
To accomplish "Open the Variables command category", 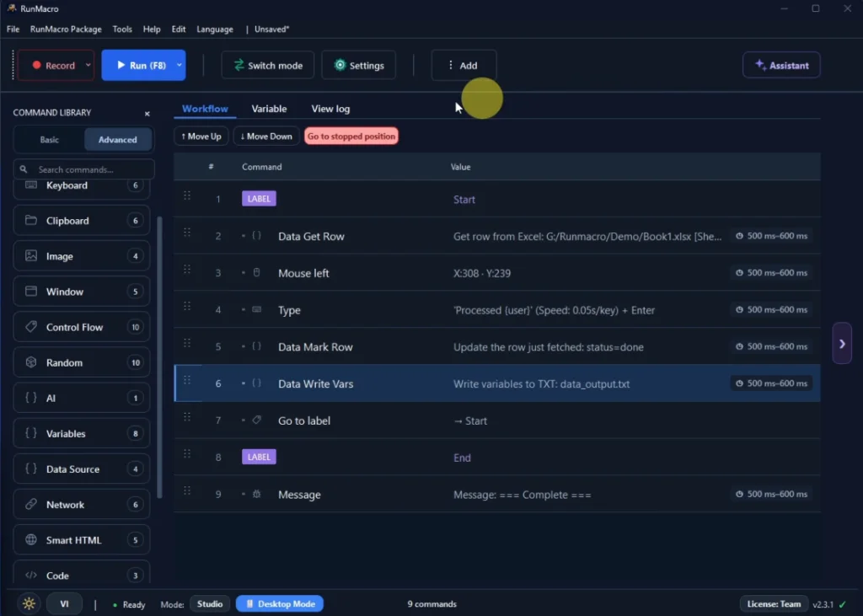I will 82,434.
